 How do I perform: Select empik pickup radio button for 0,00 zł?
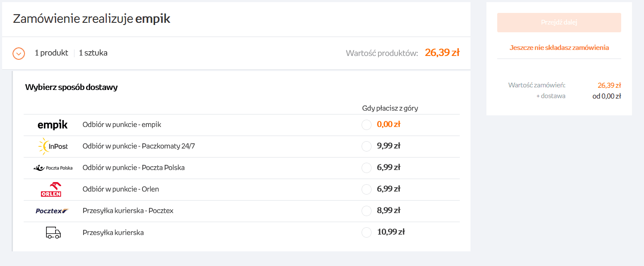pos(366,125)
